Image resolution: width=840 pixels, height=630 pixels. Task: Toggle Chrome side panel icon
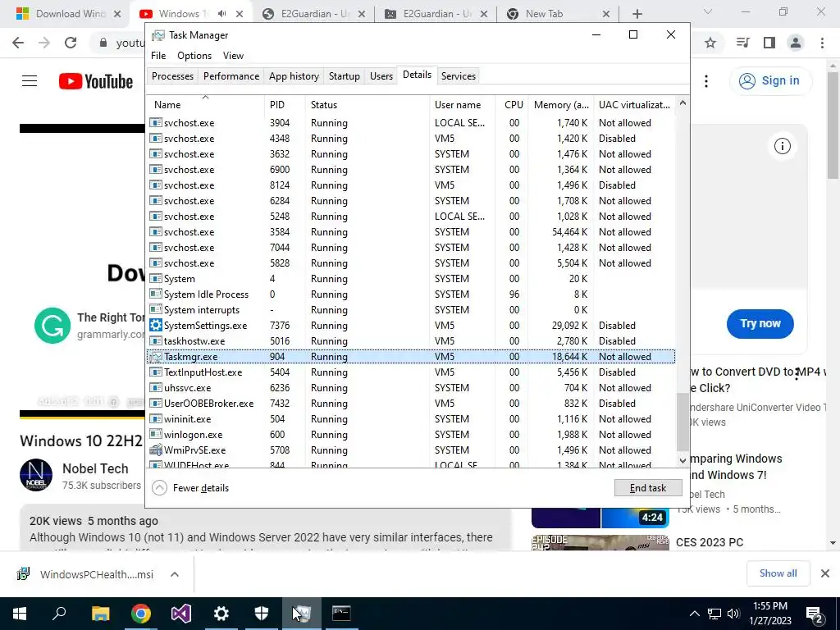[x=769, y=43]
